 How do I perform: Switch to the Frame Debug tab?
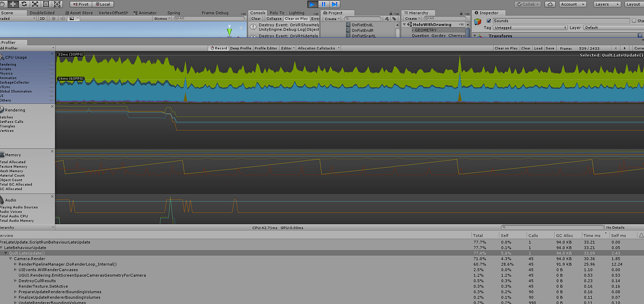pyautogui.click(x=215, y=12)
